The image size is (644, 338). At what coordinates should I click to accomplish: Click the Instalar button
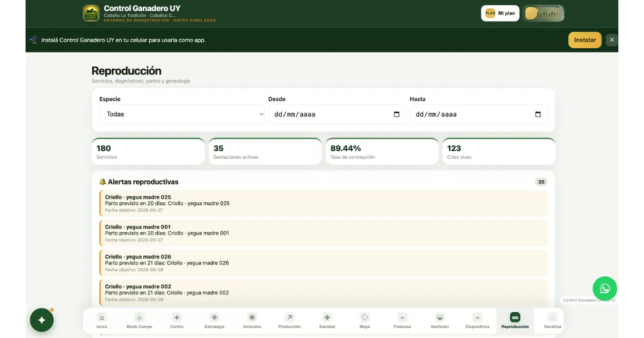click(585, 40)
